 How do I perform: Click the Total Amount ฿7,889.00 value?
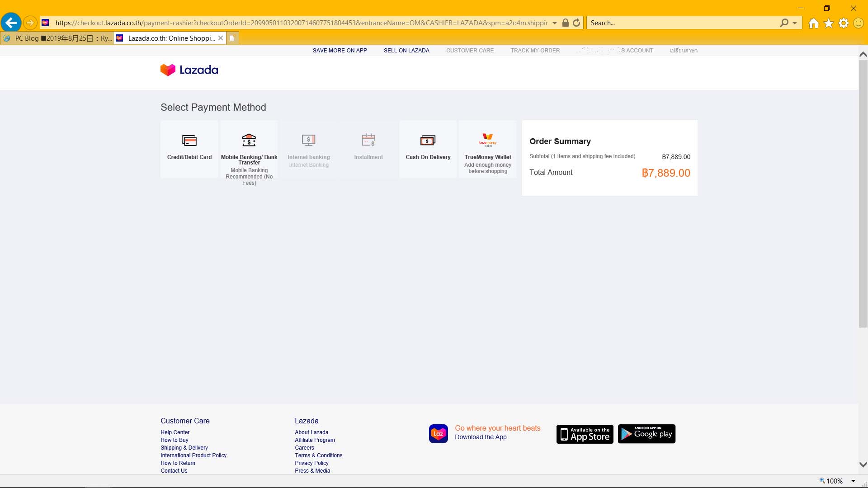(x=666, y=173)
